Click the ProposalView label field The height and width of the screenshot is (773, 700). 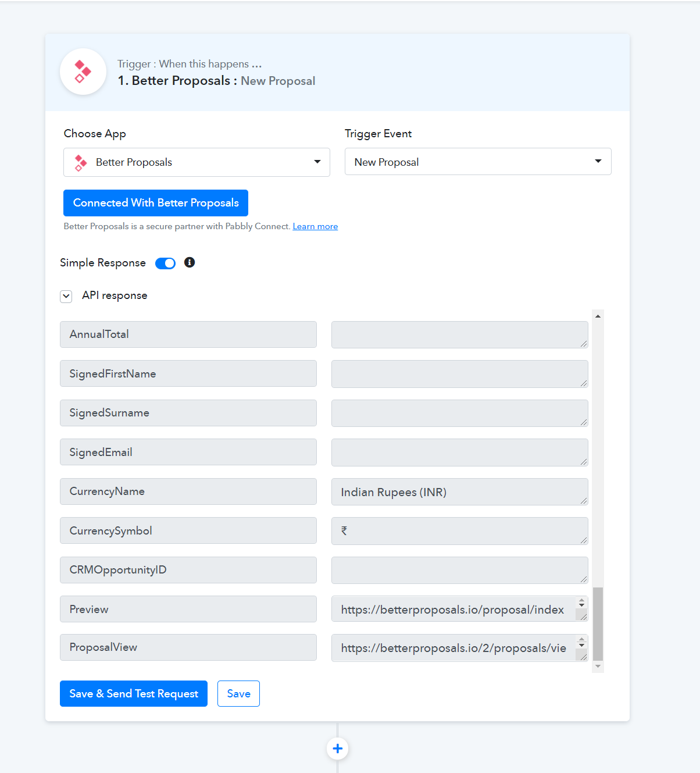188,647
